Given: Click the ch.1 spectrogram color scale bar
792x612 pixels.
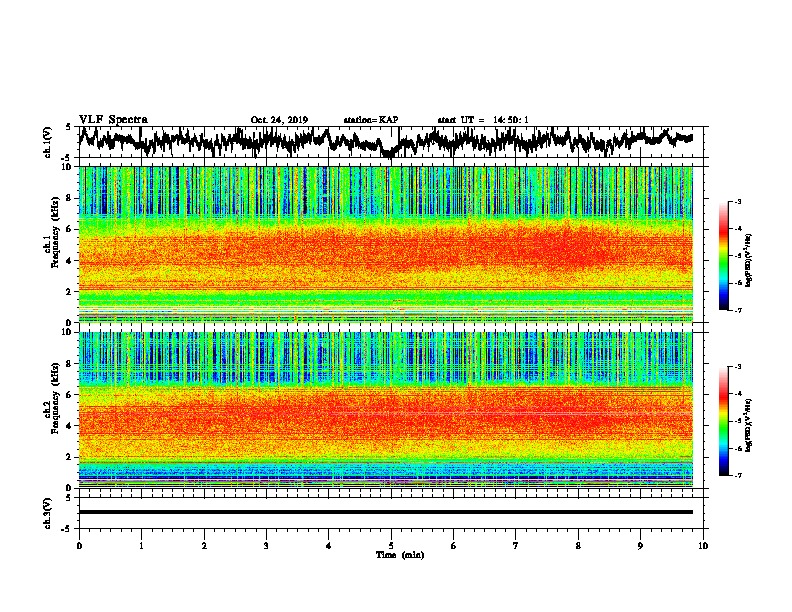Looking at the screenshot, I should [x=723, y=256].
